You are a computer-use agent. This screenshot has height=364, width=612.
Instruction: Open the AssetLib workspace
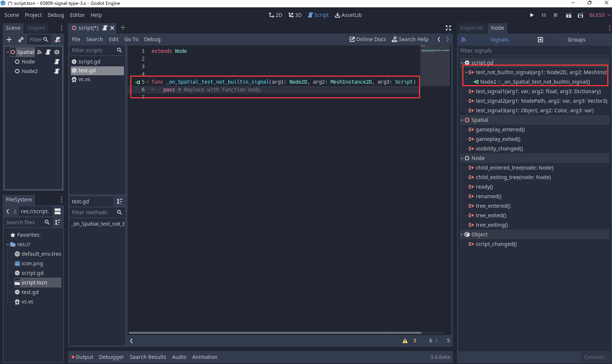click(348, 15)
